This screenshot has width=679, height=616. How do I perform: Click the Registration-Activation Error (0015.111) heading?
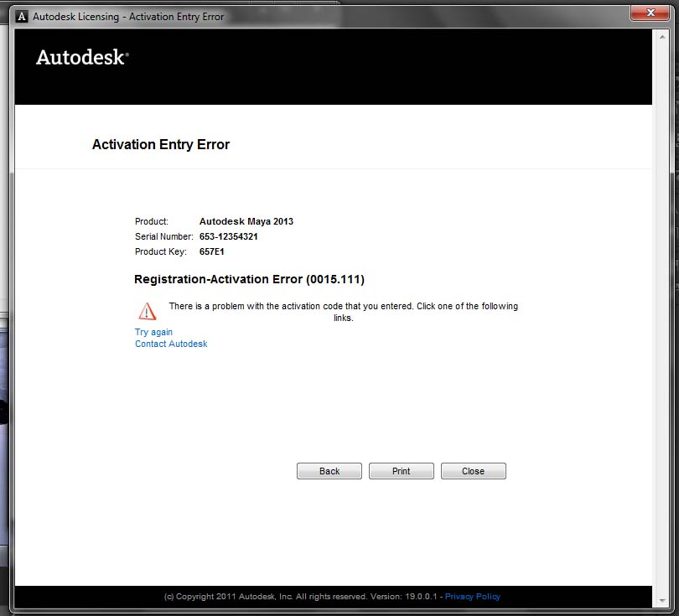[250, 279]
